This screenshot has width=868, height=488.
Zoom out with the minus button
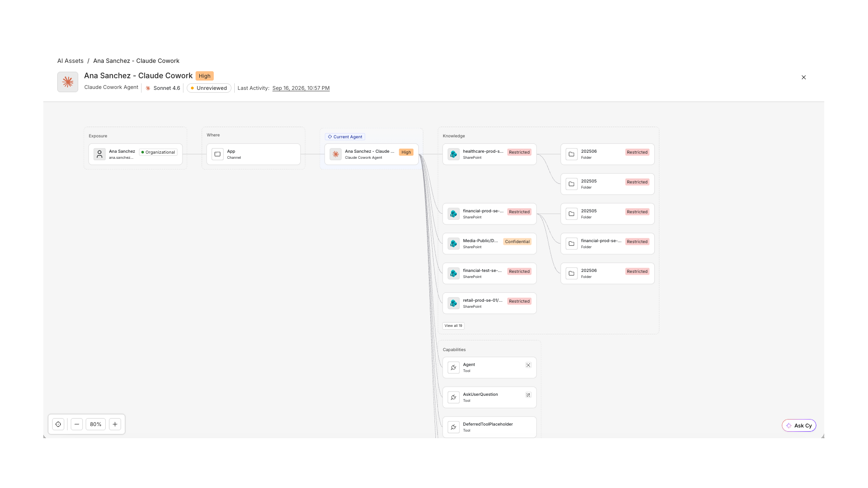[77, 424]
